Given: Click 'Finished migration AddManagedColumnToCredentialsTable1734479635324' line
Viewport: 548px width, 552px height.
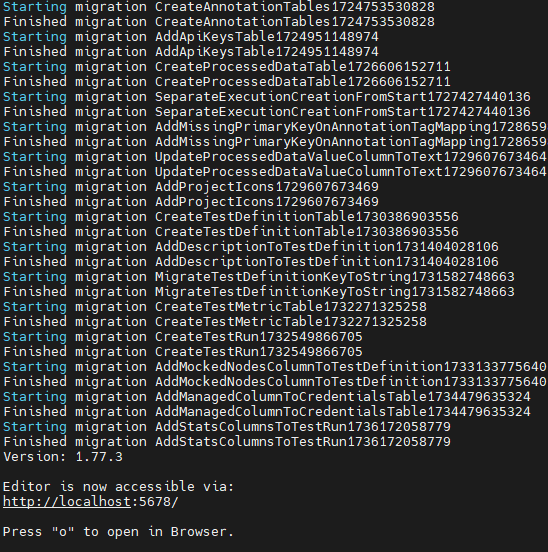Looking at the screenshot, I should [267, 412].
